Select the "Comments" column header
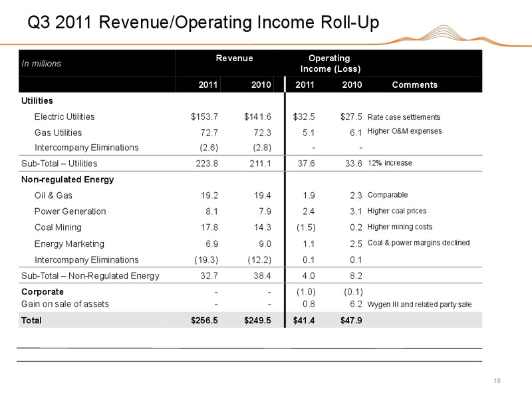 coord(414,85)
